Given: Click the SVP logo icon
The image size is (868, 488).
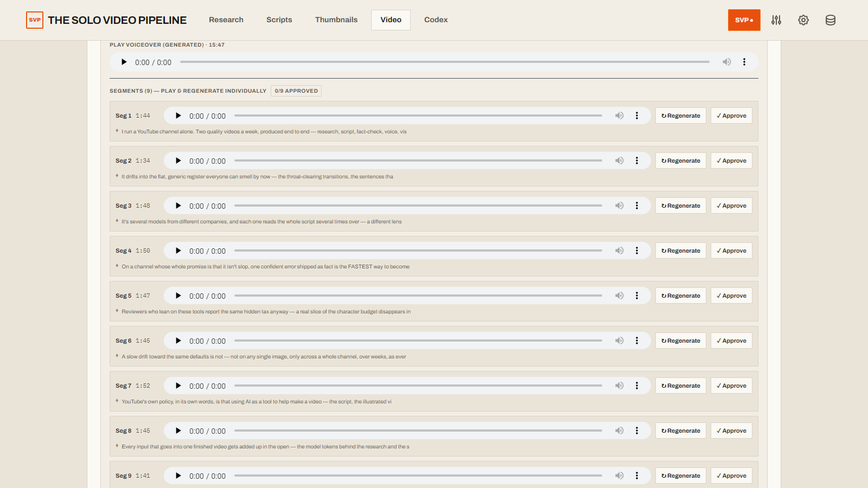Looking at the screenshot, I should [x=35, y=20].
